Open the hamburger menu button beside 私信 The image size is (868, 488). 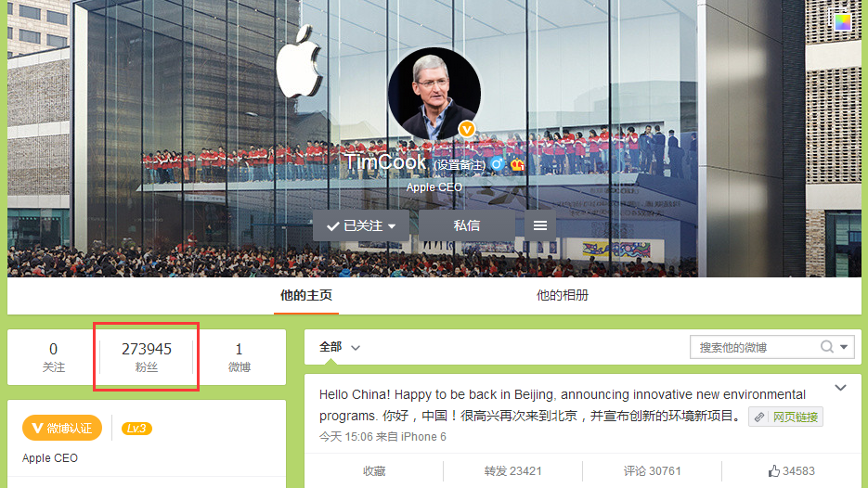tap(540, 225)
